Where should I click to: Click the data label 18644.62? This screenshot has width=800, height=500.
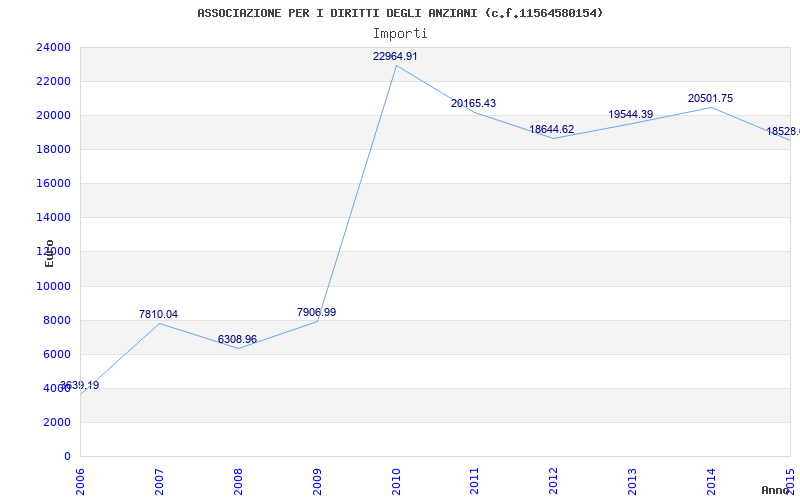[x=552, y=129]
